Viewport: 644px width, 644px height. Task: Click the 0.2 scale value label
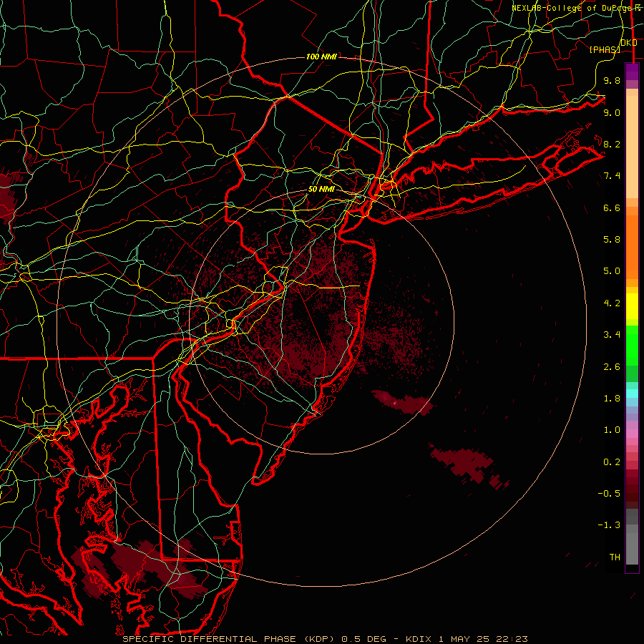[612, 462]
